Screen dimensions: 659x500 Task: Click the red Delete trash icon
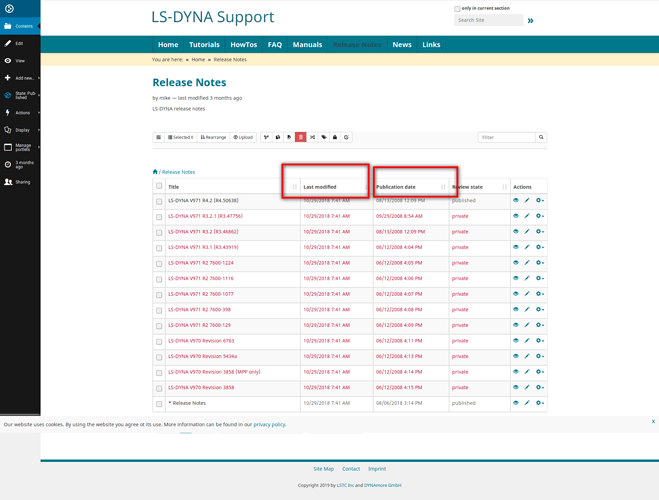[301, 137]
